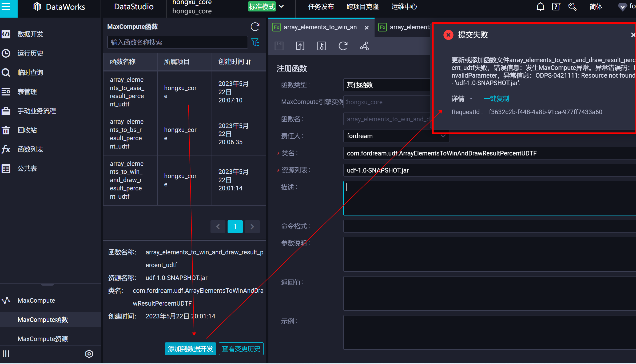Image resolution: width=636 pixels, height=364 pixels.
Task: Go to previous page in function list
Action: [x=218, y=227]
